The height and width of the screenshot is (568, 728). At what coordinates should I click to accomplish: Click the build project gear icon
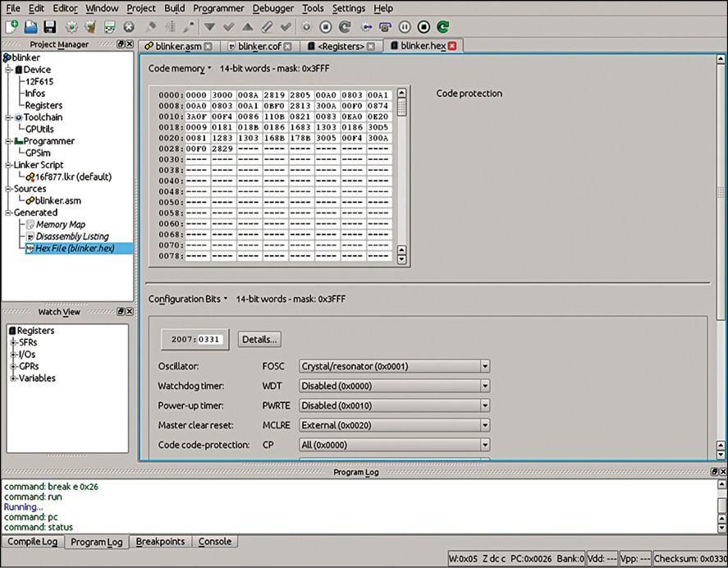tap(71, 27)
